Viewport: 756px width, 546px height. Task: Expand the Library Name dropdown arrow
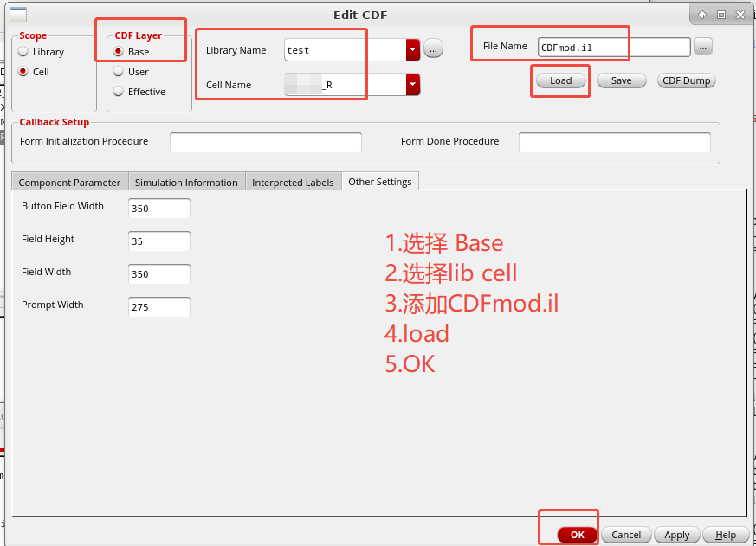413,49
